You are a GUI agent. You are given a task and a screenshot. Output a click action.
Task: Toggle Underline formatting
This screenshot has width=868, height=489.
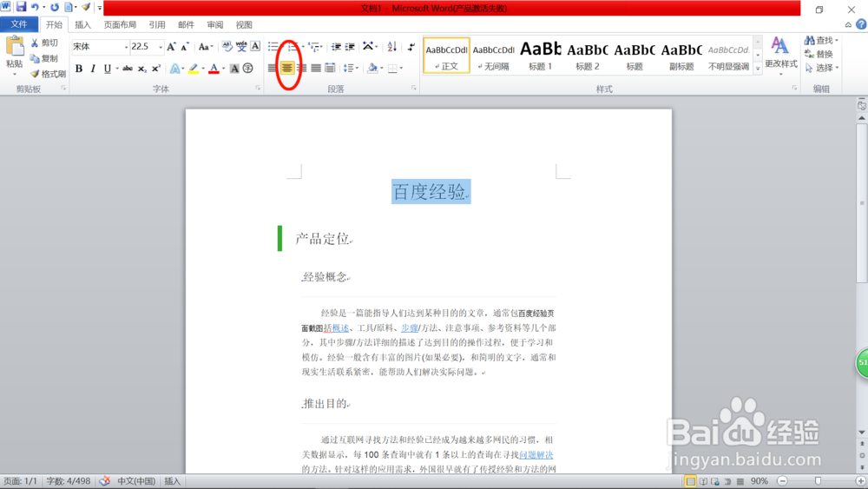click(x=108, y=69)
